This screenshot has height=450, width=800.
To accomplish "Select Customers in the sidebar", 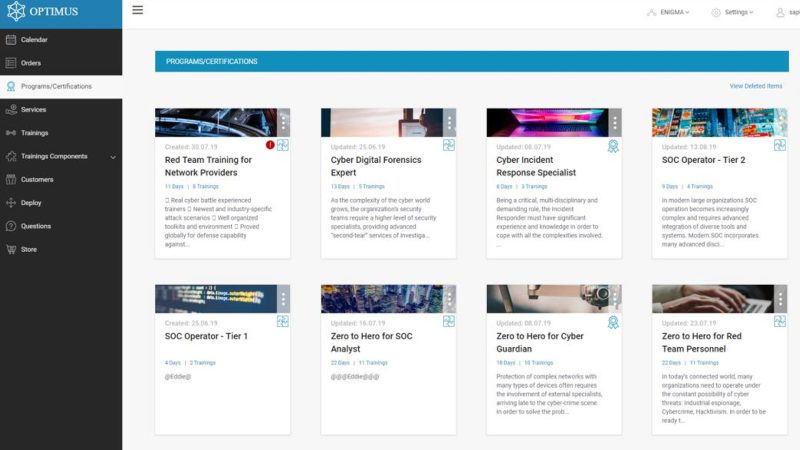I will [37, 180].
